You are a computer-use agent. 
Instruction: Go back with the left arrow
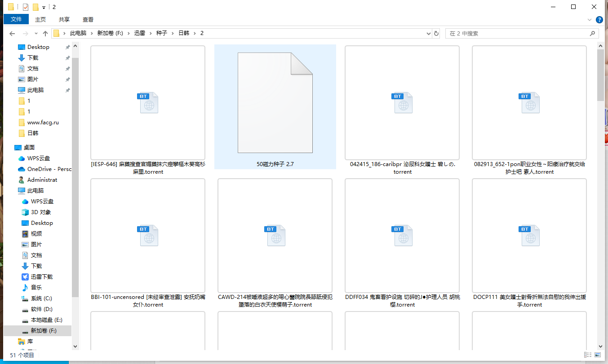coord(12,34)
